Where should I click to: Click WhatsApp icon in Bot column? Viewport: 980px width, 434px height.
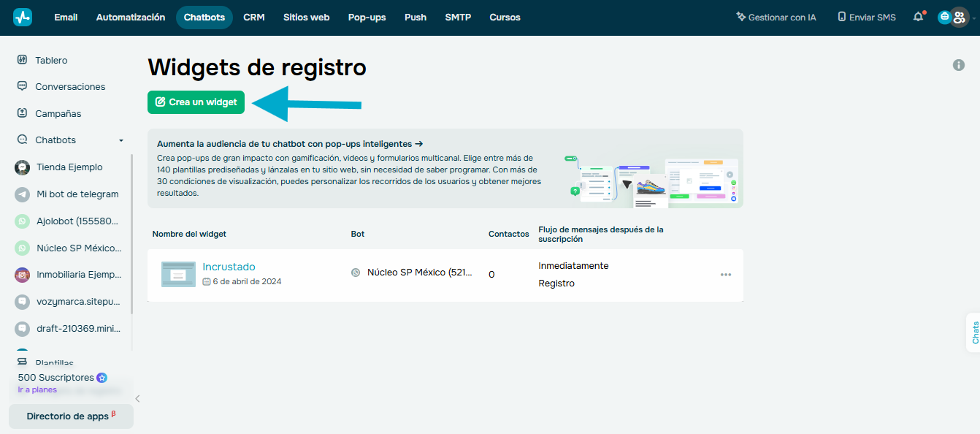(x=356, y=273)
